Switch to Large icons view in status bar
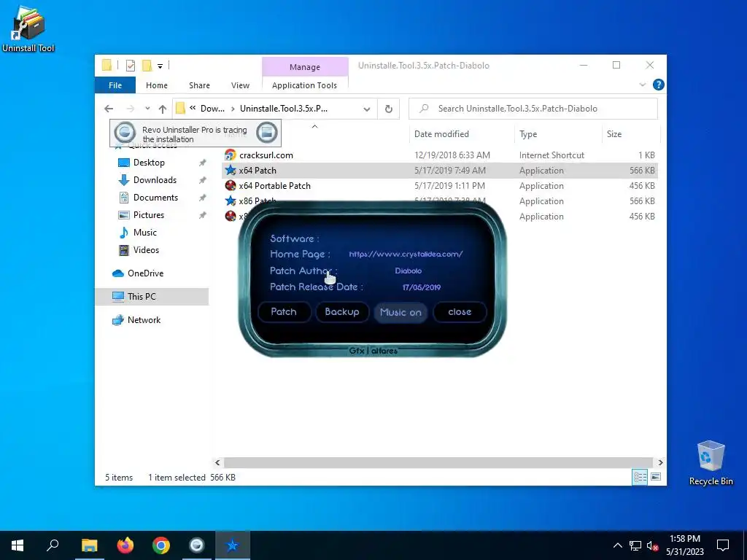This screenshot has height=560, width=747. pyautogui.click(x=656, y=477)
